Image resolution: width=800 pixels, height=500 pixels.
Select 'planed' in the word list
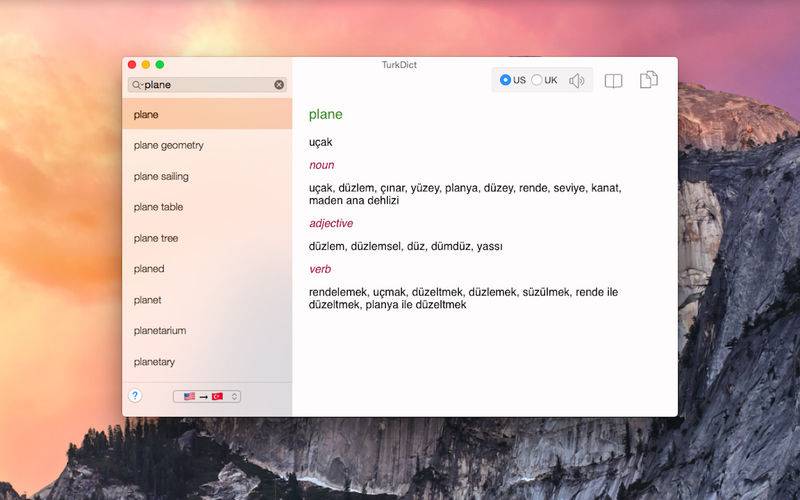(207, 269)
